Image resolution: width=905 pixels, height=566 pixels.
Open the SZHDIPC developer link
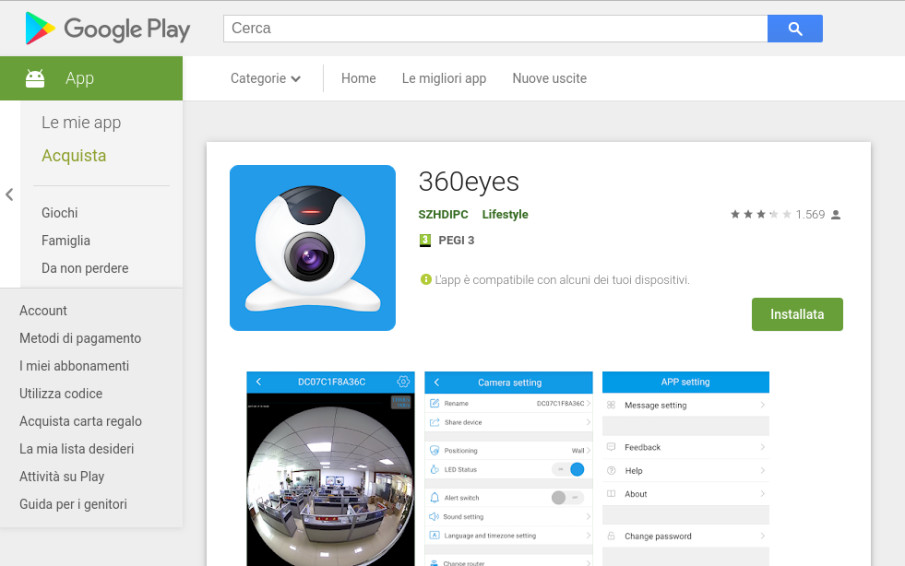[x=443, y=215]
